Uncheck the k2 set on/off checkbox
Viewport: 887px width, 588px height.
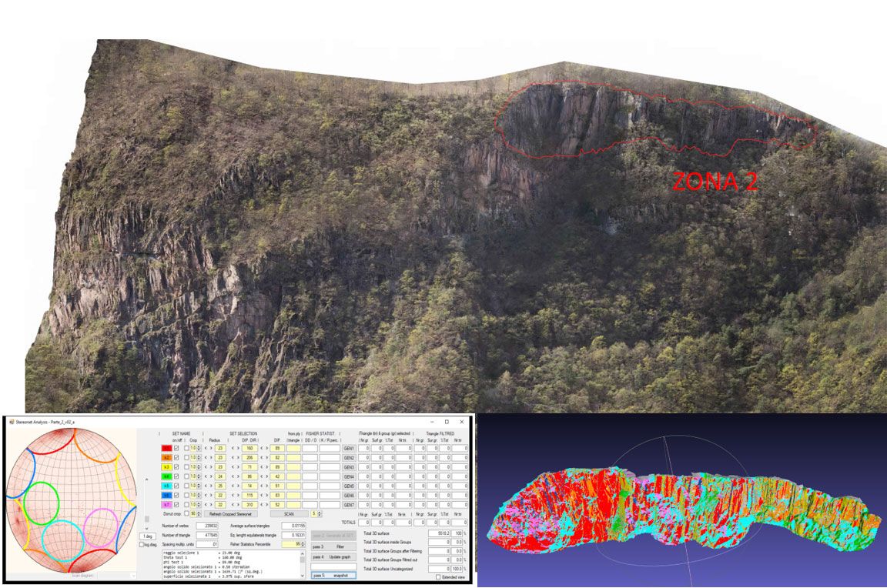(176, 457)
